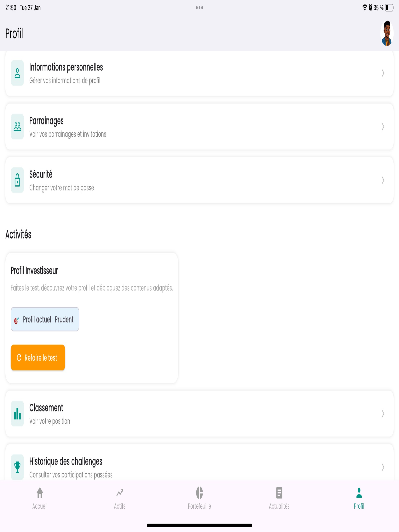
Task: Click the Refaire le test button
Action: click(38, 357)
